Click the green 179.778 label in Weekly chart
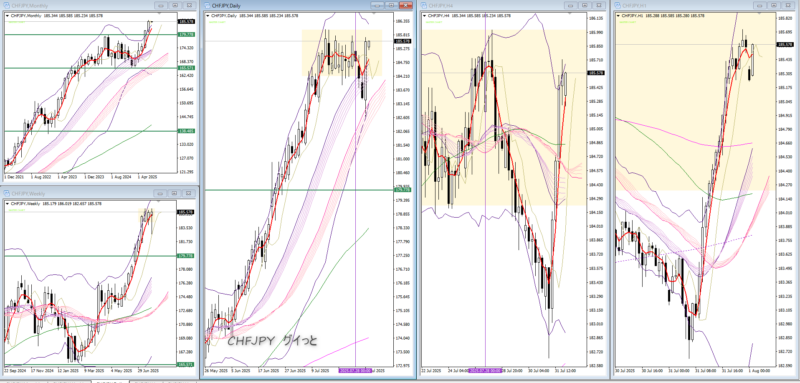 tap(186, 256)
